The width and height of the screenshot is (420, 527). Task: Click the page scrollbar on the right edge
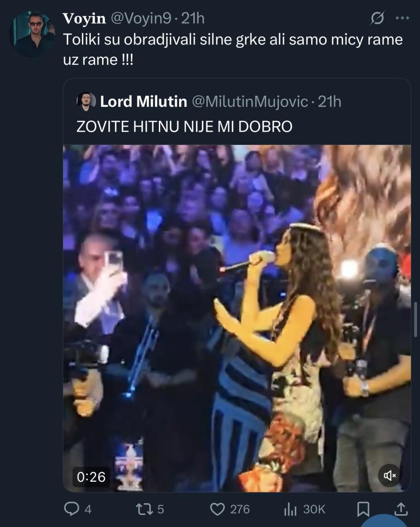click(416, 321)
